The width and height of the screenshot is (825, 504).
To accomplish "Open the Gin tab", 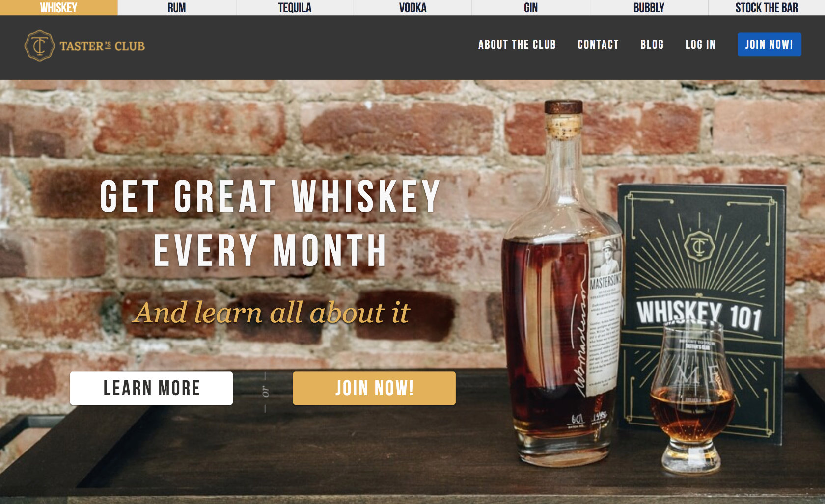I will point(531,8).
